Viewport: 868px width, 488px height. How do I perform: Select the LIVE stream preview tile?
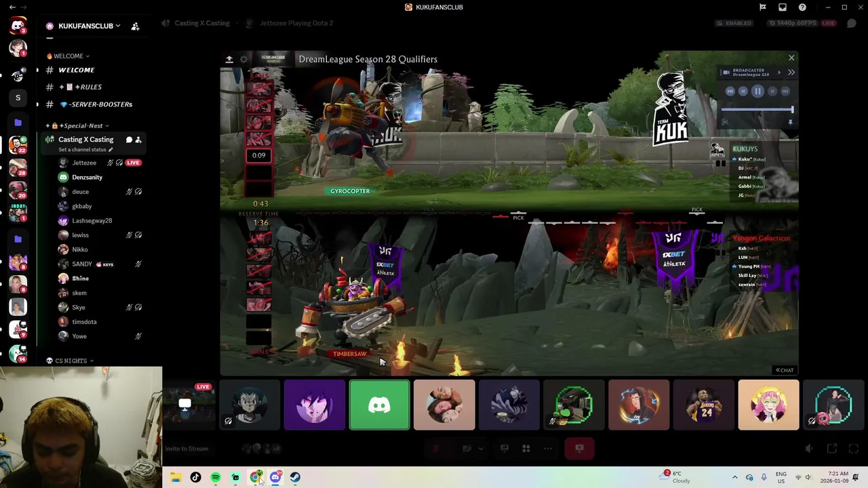click(187, 405)
